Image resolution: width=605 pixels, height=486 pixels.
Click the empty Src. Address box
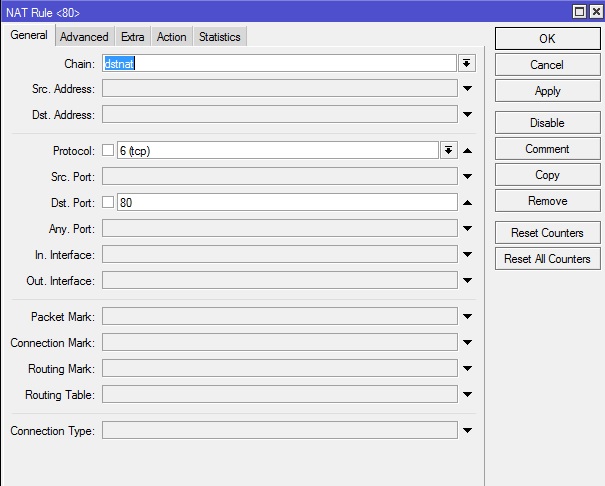point(280,89)
